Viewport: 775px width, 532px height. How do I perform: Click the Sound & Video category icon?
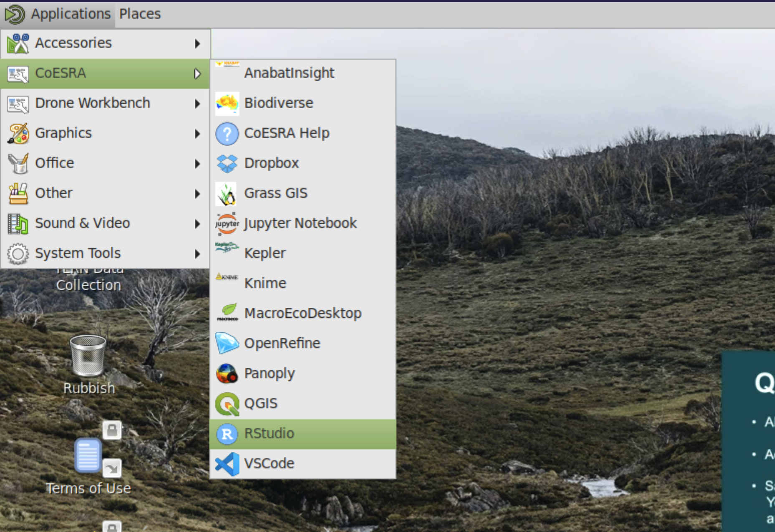point(18,223)
